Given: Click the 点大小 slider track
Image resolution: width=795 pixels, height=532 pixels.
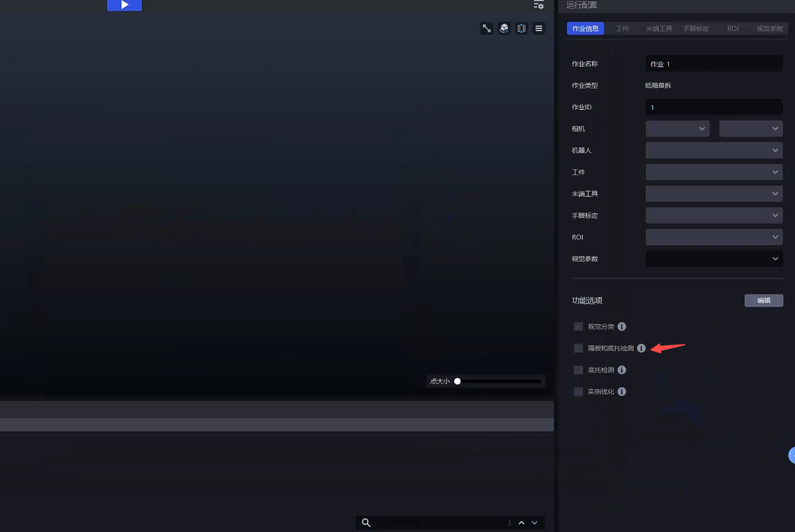Looking at the screenshot, I should 499,381.
